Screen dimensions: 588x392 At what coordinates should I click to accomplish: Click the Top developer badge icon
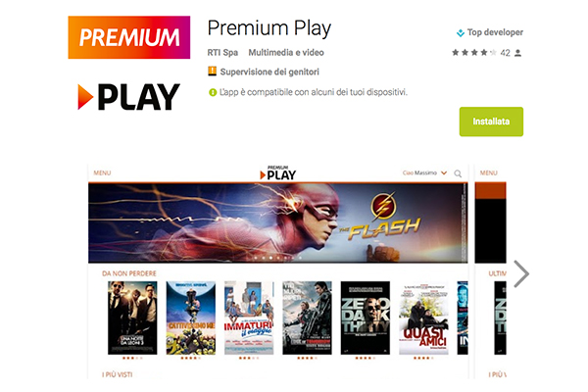(461, 33)
